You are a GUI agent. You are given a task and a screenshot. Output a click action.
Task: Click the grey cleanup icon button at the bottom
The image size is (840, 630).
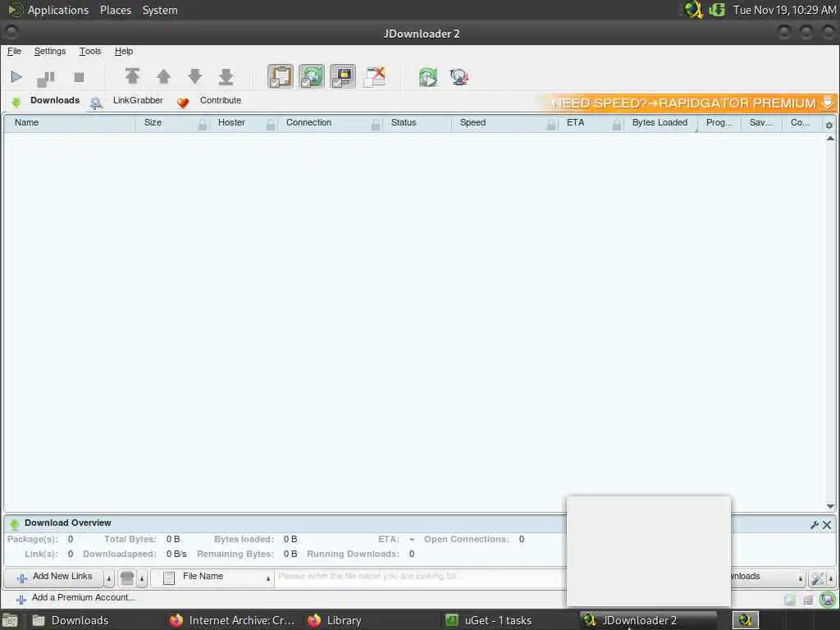coord(127,578)
